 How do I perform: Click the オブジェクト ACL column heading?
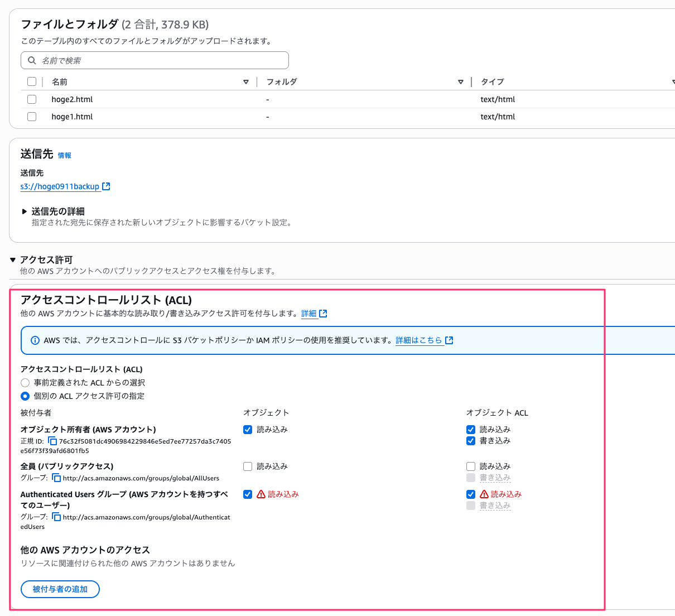tap(497, 413)
